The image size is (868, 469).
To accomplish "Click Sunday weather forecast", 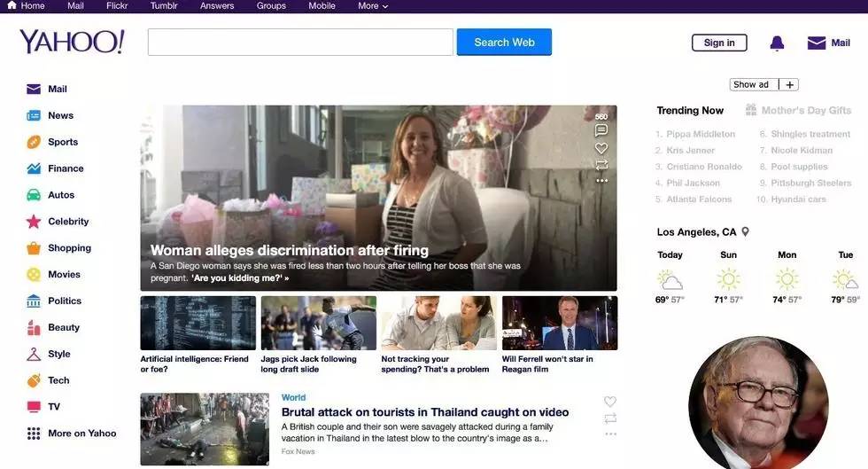I will pyautogui.click(x=728, y=277).
